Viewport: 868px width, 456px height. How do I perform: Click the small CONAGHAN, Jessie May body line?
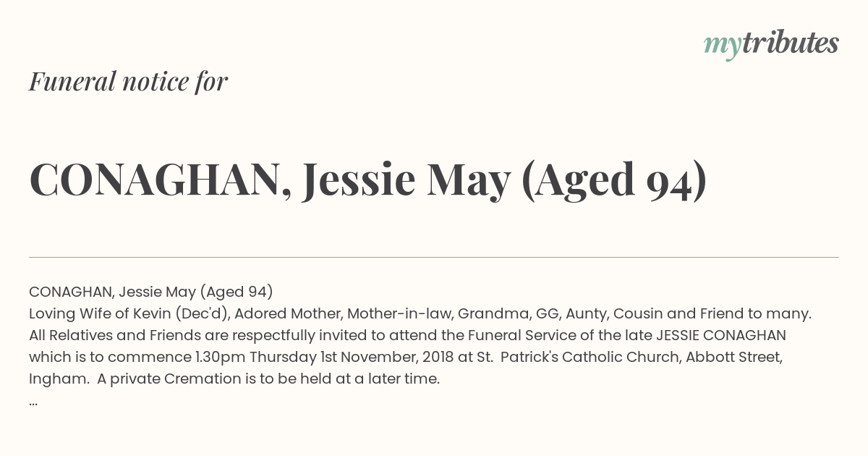[x=151, y=292]
